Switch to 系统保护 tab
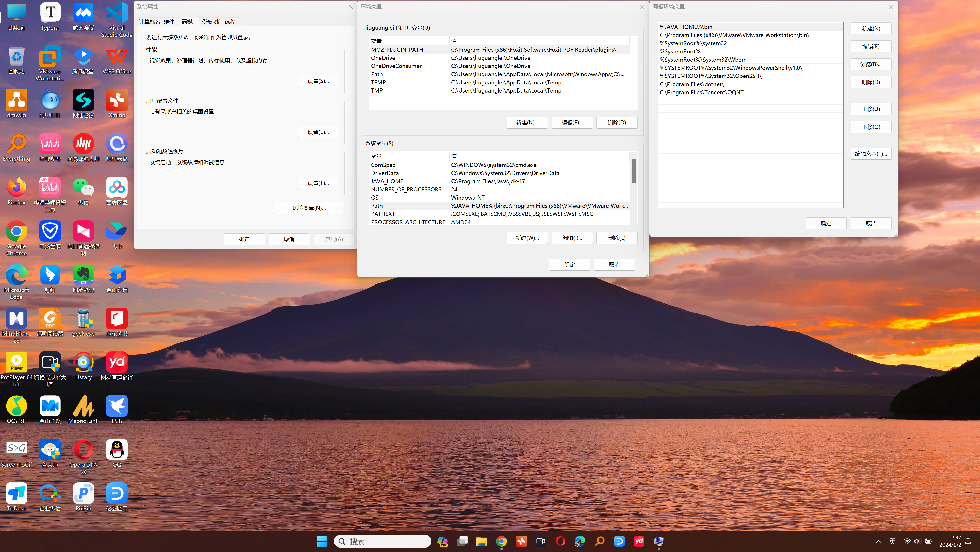Image resolution: width=980 pixels, height=552 pixels. (210, 22)
